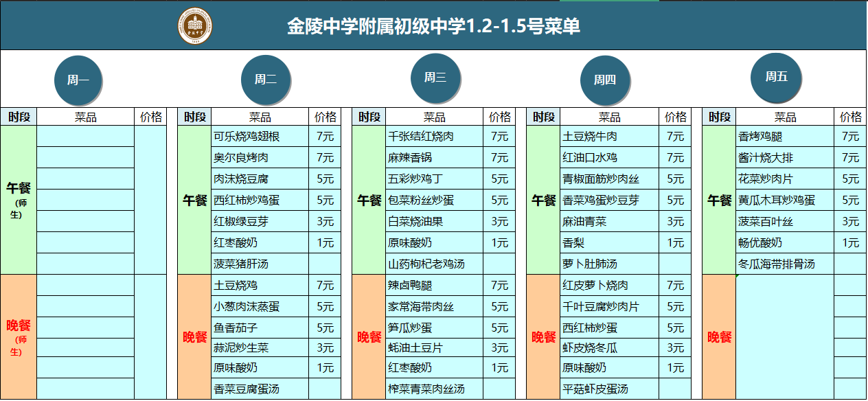868x401 pixels.
Task: Select the 小葱肉沫蒸蛋 cell
Action: [260, 306]
